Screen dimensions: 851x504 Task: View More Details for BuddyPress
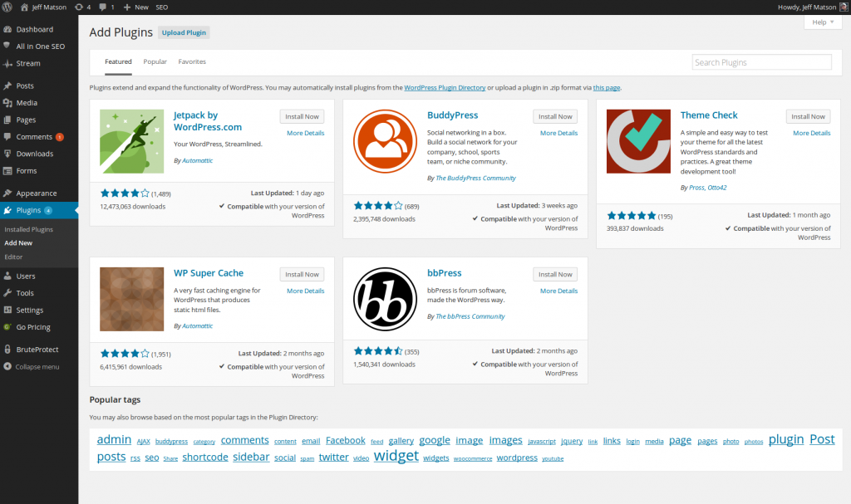(559, 133)
